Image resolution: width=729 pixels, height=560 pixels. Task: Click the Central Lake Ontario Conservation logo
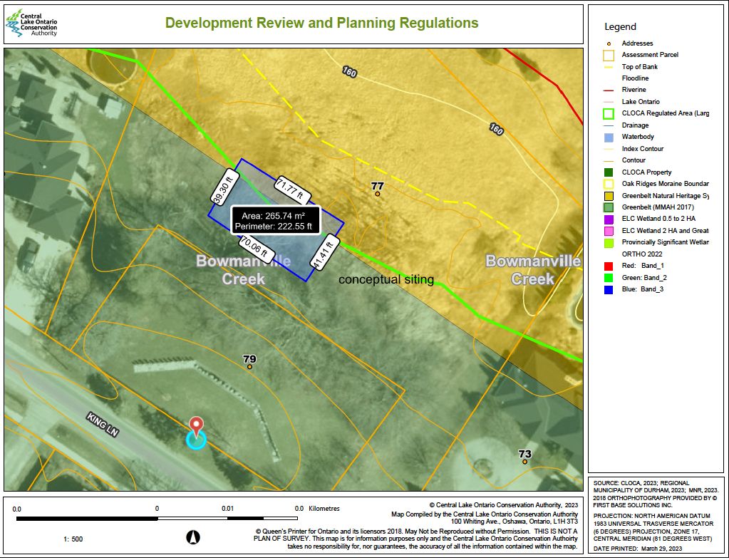(x=32, y=24)
